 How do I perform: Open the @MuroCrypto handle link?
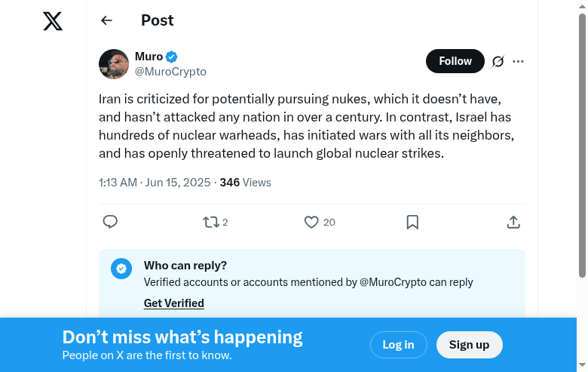pos(170,72)
